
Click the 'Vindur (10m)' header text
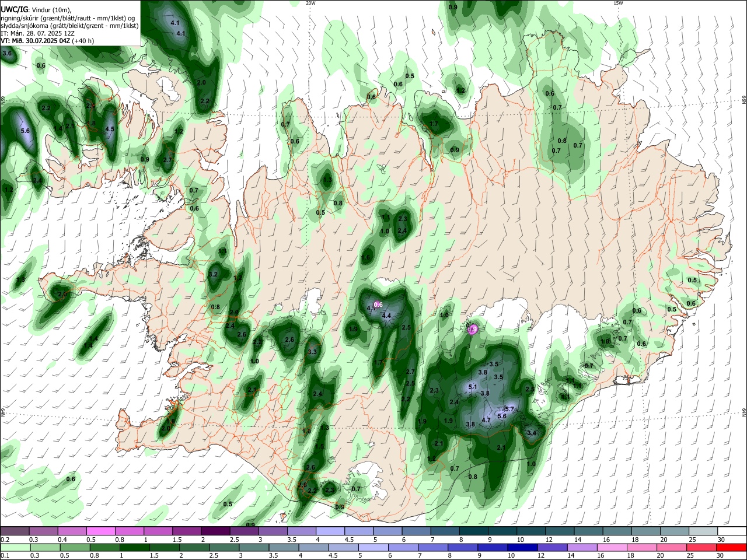51,9
